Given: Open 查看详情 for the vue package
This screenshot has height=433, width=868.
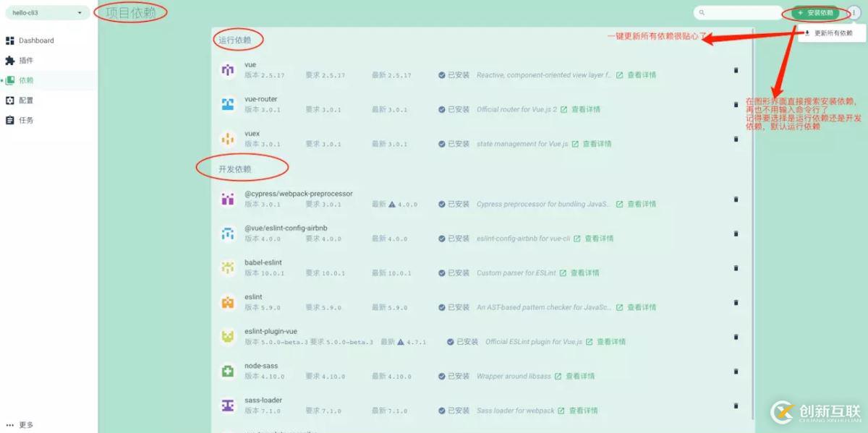Looking at the screenshot, I should tap(636, 75).
